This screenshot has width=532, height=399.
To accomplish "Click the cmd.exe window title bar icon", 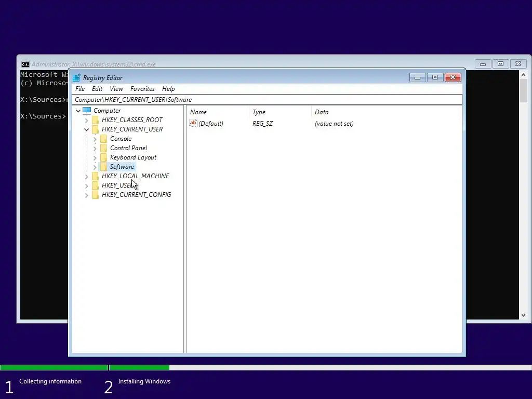I will (x=25, y=64).
